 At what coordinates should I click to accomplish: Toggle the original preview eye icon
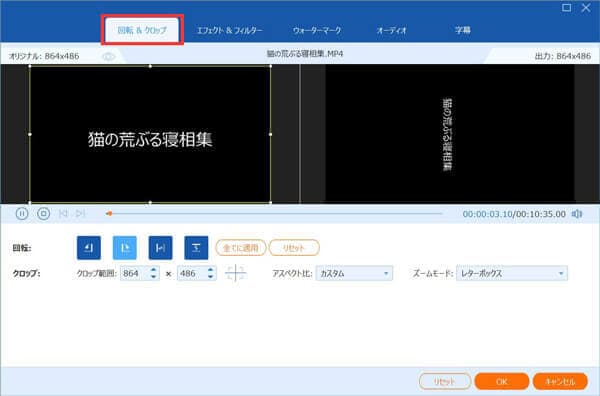pos(109,57)
